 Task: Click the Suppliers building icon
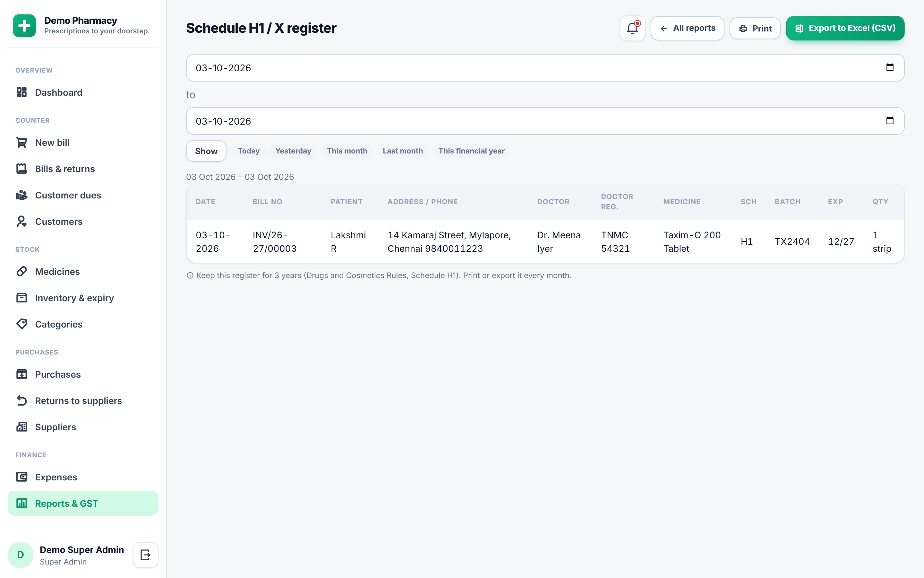pyautogui.click(x=22, y=427)
